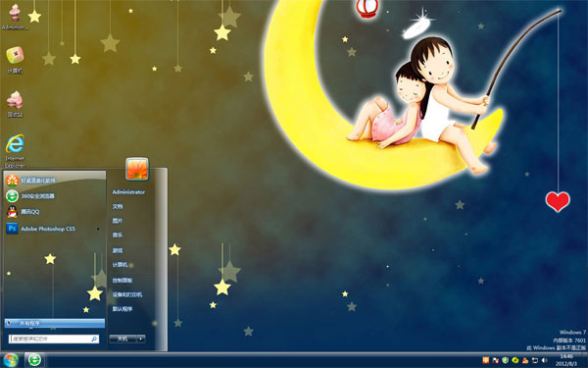The width and height of the screenshot is (588, 368).
Task: Click the yellow-green ring tray icon
Action: point(515,360)
